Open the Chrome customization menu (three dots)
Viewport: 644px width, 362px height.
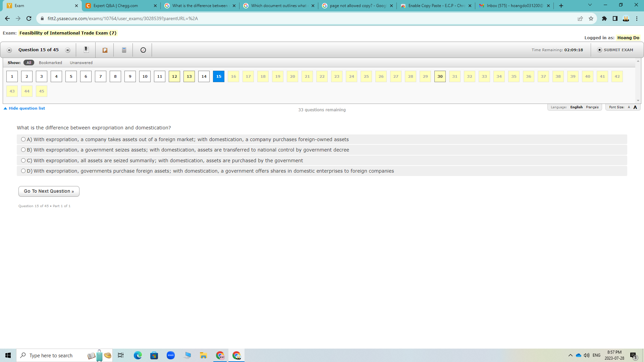(x=637, y=18)
